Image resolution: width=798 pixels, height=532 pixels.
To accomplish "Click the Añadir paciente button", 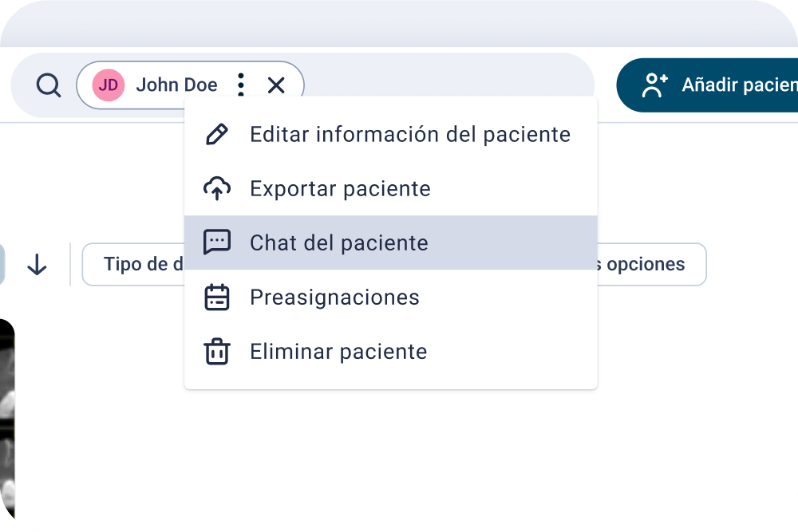I will coord(707,85).
